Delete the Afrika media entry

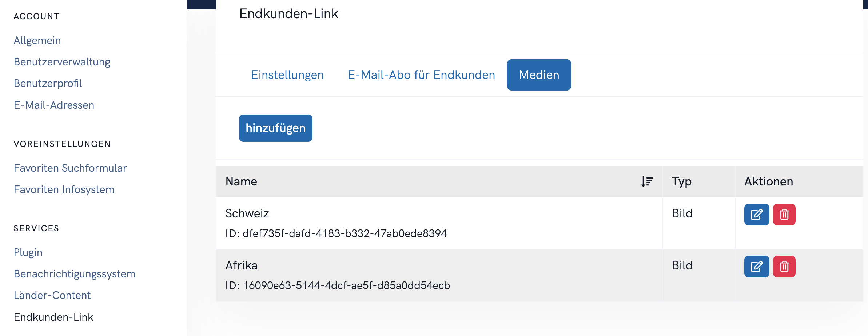(784, 267)
